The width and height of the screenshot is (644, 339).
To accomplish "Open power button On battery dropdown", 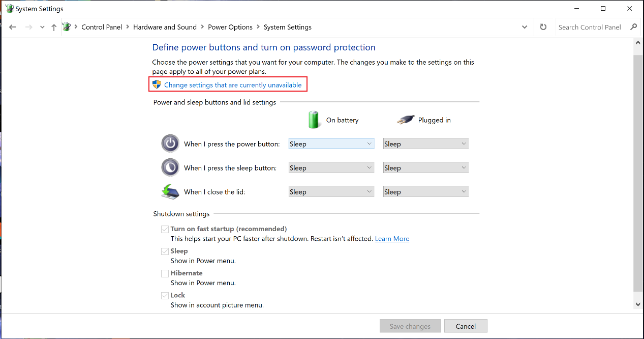I will 331,144.
